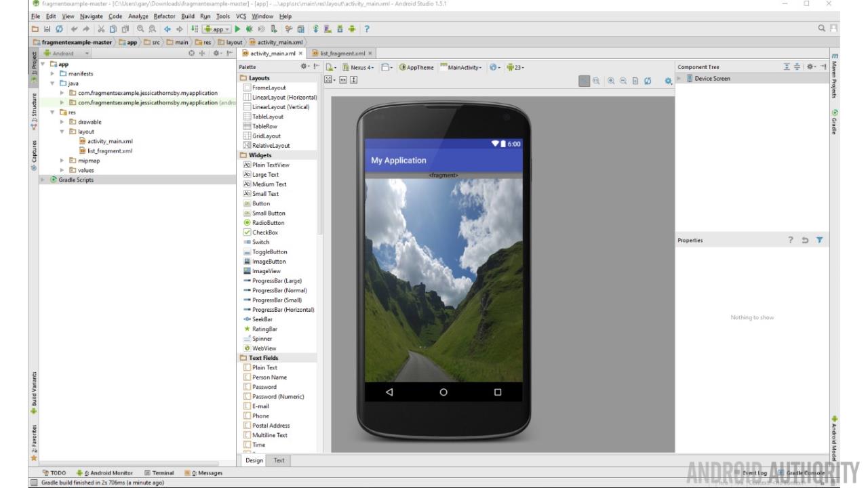Click the Save All disk icon
Viewport: 868px width, 488px height.
click(47, 29)
